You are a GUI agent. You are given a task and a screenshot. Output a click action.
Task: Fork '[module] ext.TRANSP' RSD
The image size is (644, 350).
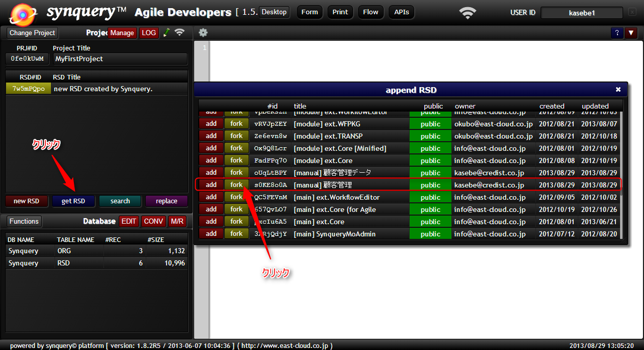click(236, 136)
